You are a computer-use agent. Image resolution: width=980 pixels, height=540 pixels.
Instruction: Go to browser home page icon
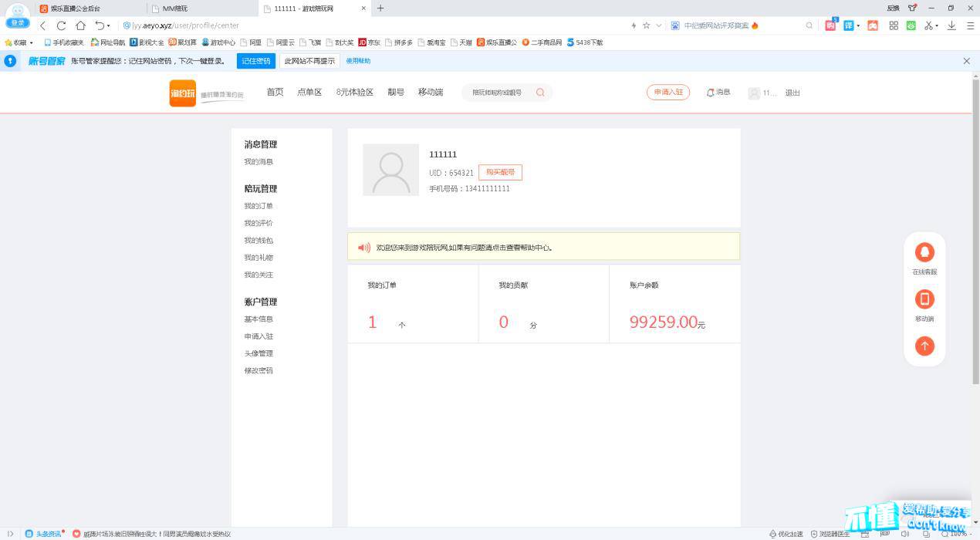coord(80,25)
